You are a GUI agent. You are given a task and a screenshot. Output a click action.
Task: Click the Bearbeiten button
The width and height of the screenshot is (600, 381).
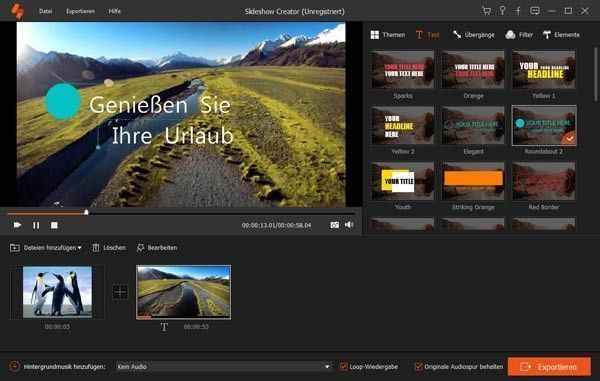point(157,248)
